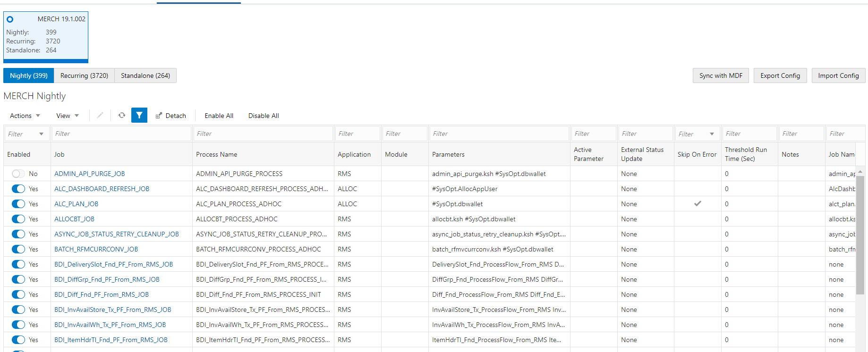Expand the Enabled column filter dropdown
Image resolution: width=868 pixels, height=352 pixels.
42,134
